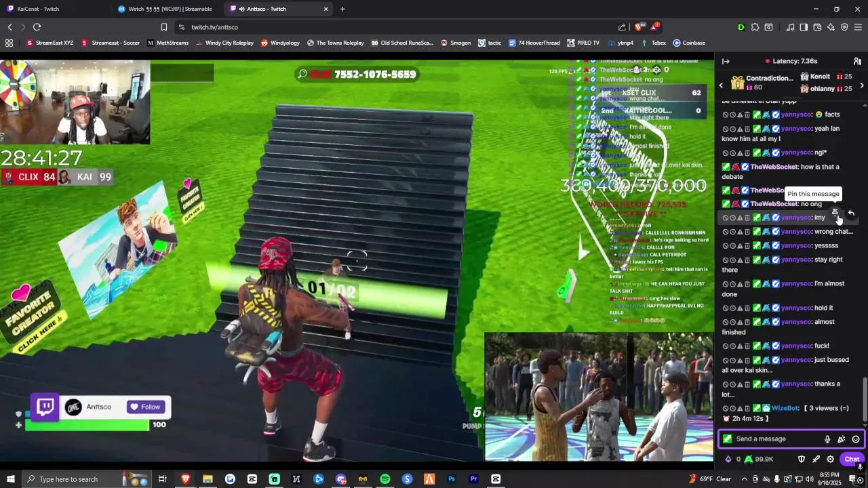This screenshot has height=488, width=868.
Task: Close the Anttsco - Twitch tab
Action: (x=326, y=9)
